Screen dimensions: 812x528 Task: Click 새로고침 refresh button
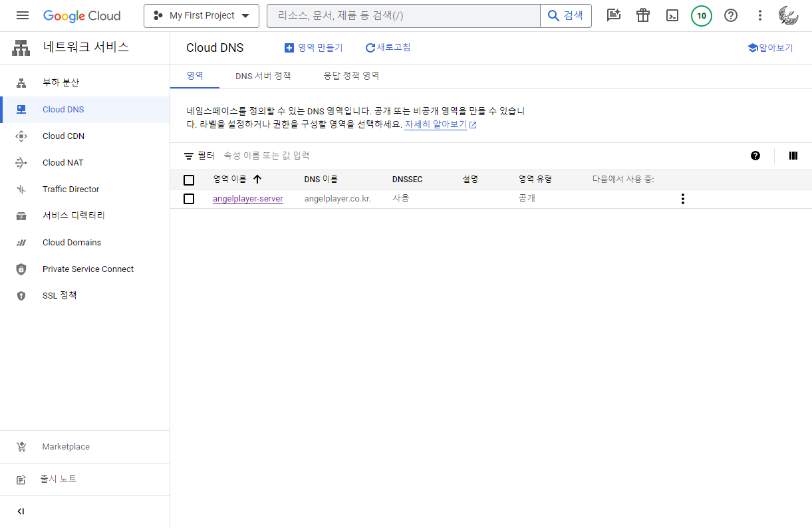pyautogui.click(x=388, y=47)
